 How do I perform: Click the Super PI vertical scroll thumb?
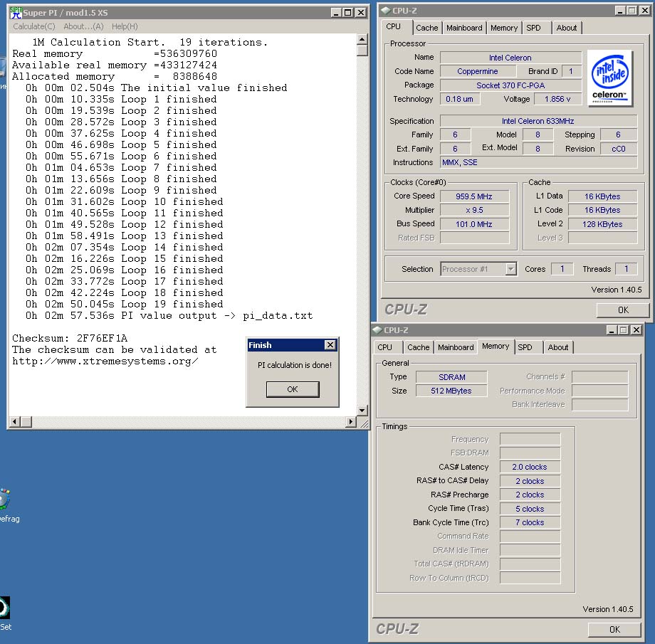click(362, 50)
